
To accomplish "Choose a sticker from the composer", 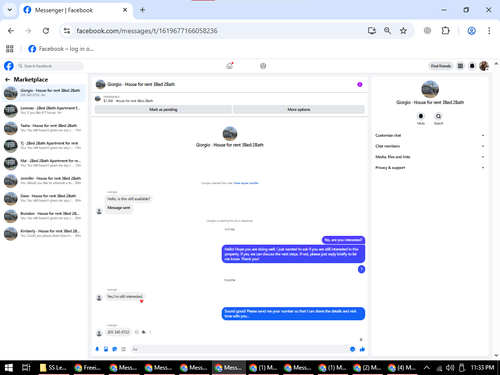I will coord(115,349).
